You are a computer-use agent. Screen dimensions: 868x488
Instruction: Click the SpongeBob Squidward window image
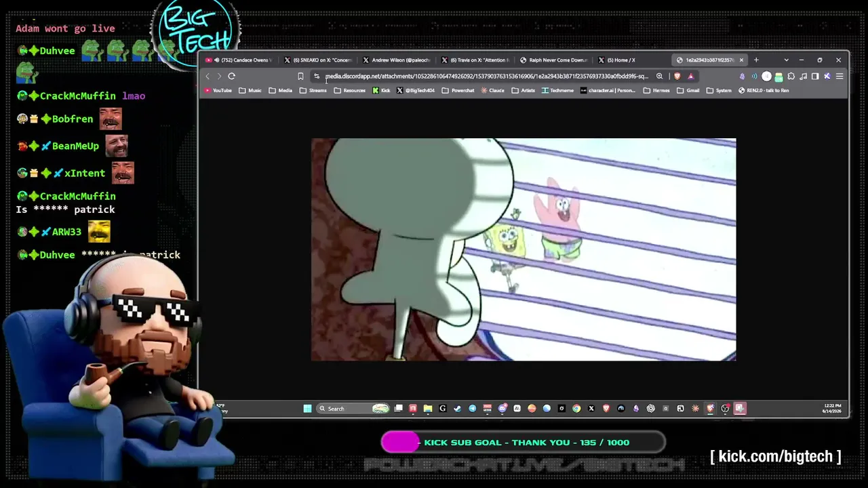(x=524, y=249)
